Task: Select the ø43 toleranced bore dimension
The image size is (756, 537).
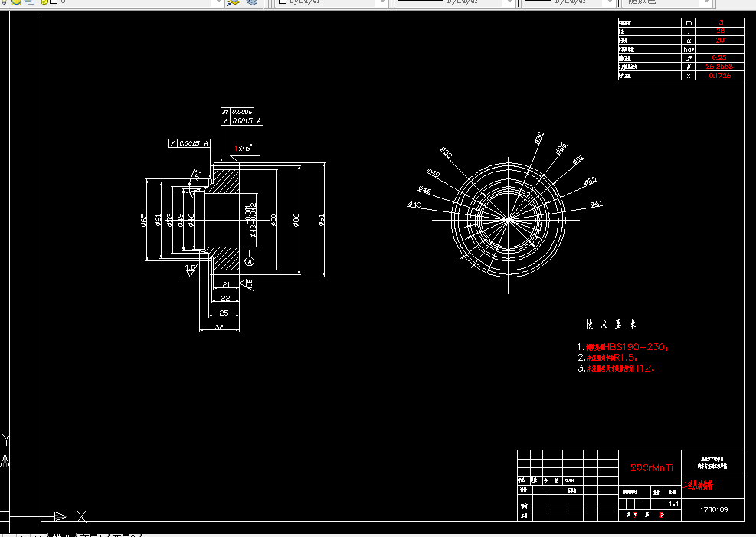Action: [250, 220]
